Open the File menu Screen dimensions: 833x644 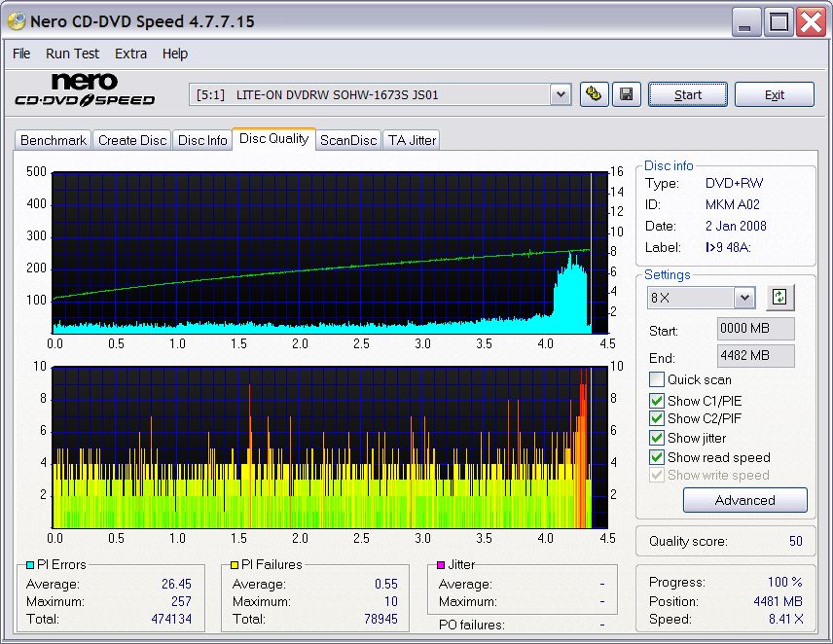point(21,54)
